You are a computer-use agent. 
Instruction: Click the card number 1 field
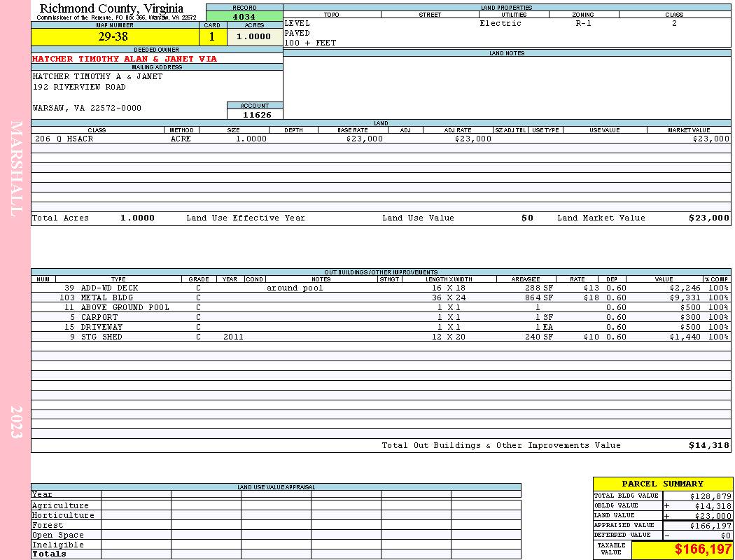tap(212, 36)
